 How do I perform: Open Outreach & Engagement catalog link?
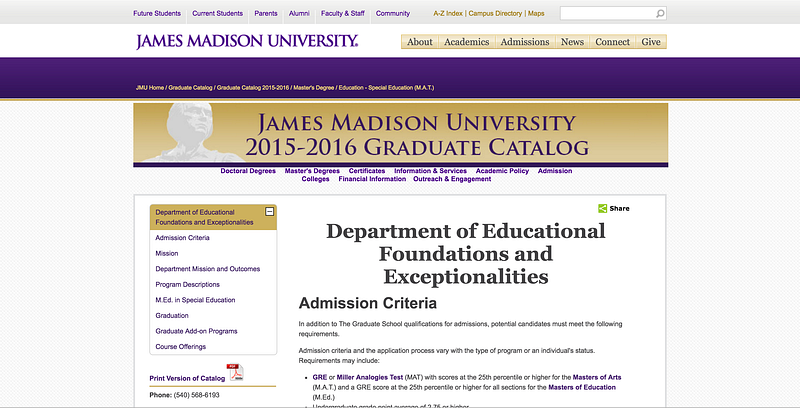[452, 179]
